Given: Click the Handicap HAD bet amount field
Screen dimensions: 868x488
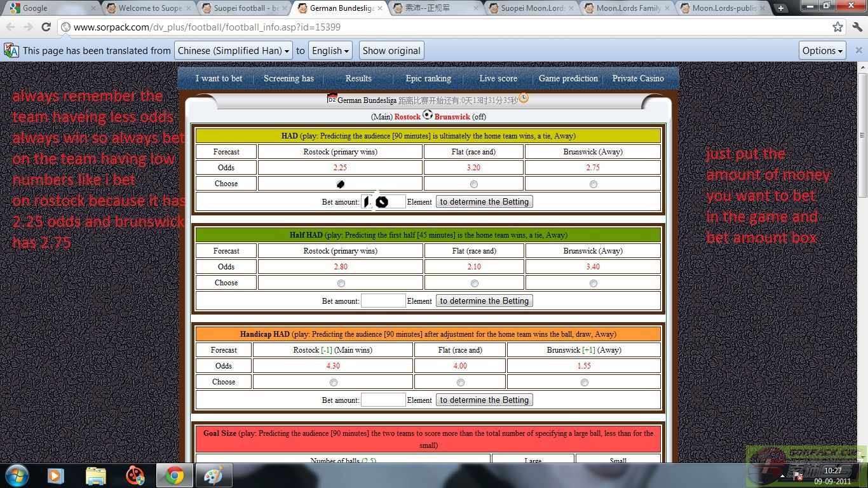Looking at the screenshot, I should 383,400.
